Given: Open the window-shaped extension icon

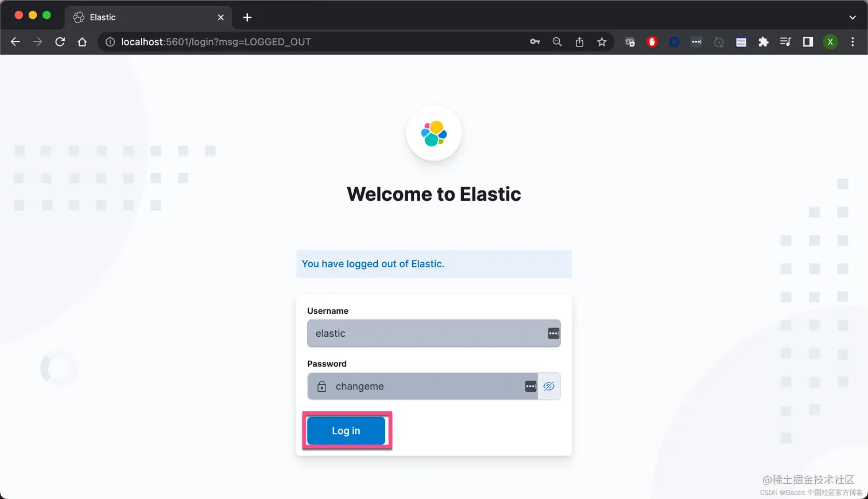Looking at the screenshot, I should tap(741, 42).
